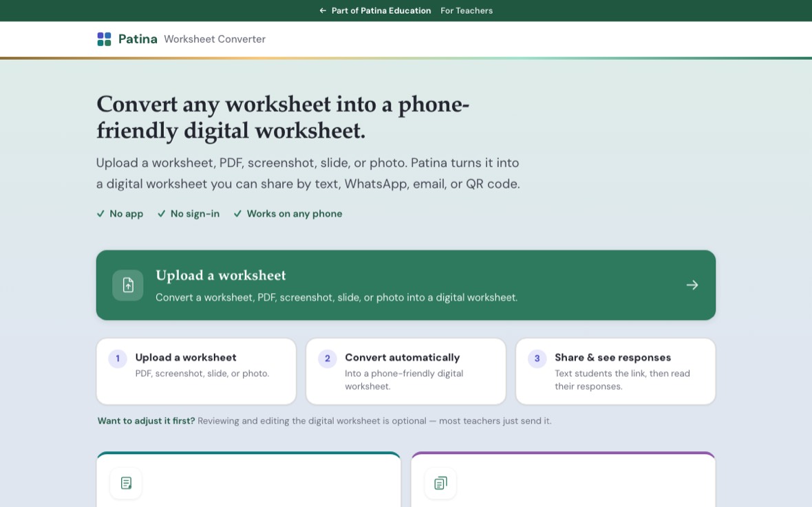
Task: Click the upload file icon in green banner
Action: pos(128,285)
